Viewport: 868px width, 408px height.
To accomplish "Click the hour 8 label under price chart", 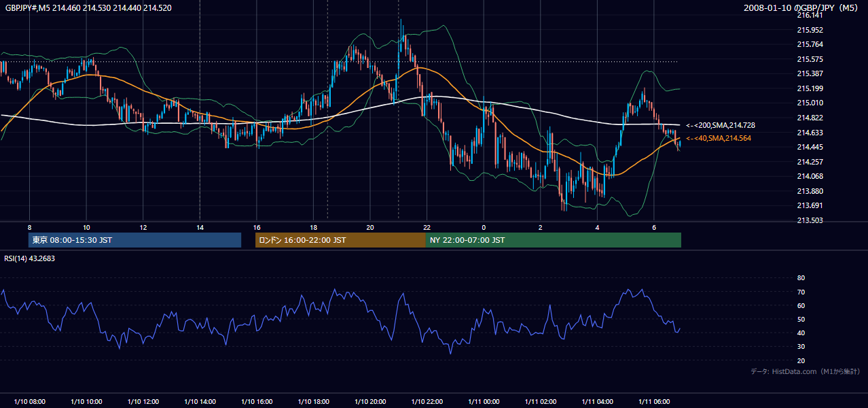I will click(x=29, y=227).
